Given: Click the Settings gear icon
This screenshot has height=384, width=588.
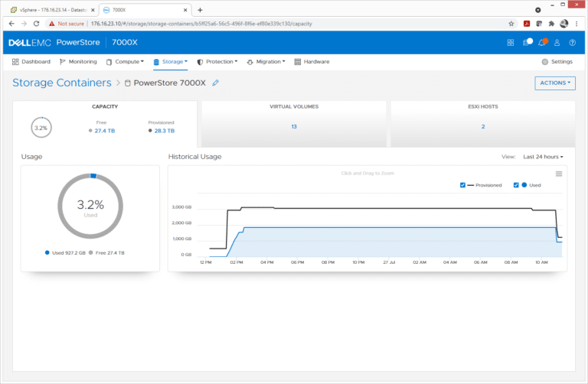Looking at the screenshot, I should (545, 62).
